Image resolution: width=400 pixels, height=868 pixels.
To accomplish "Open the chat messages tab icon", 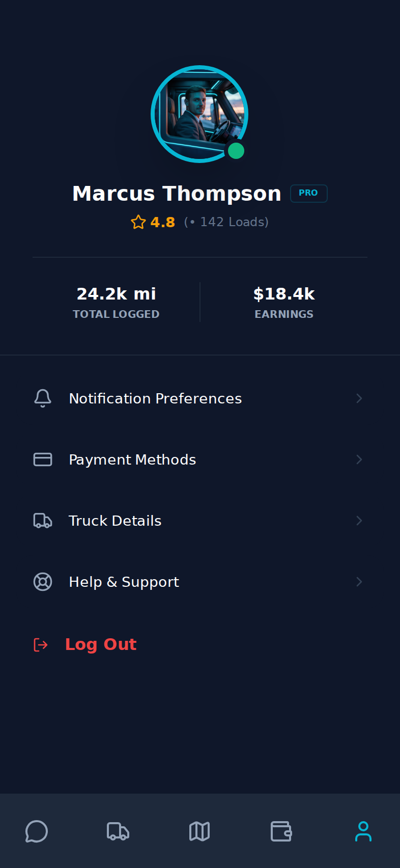I will click(37, 831).
